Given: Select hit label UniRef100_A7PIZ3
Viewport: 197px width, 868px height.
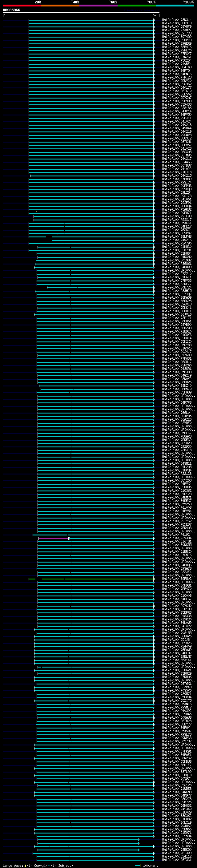Looking at the screenshot, I should tap(177, 78).
